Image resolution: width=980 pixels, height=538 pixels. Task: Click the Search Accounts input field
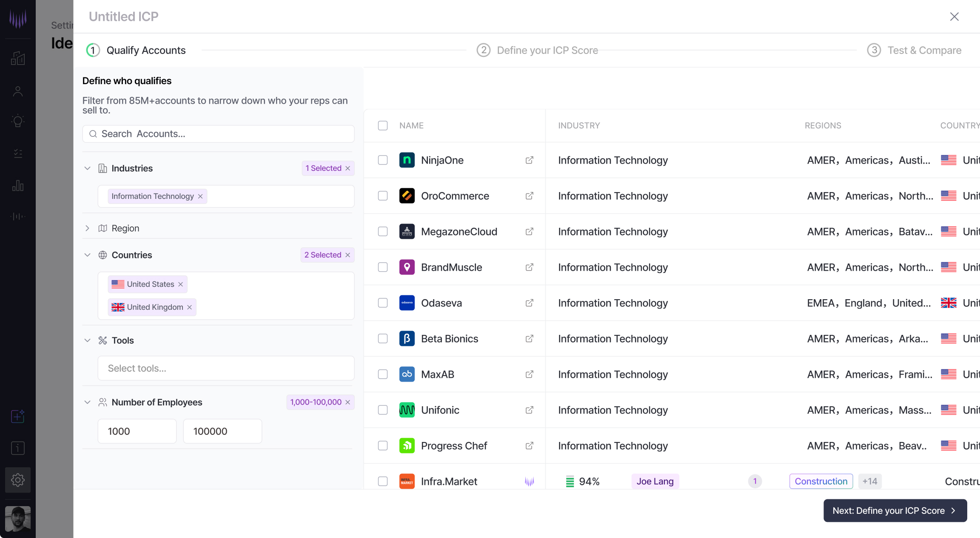[218, 134]
